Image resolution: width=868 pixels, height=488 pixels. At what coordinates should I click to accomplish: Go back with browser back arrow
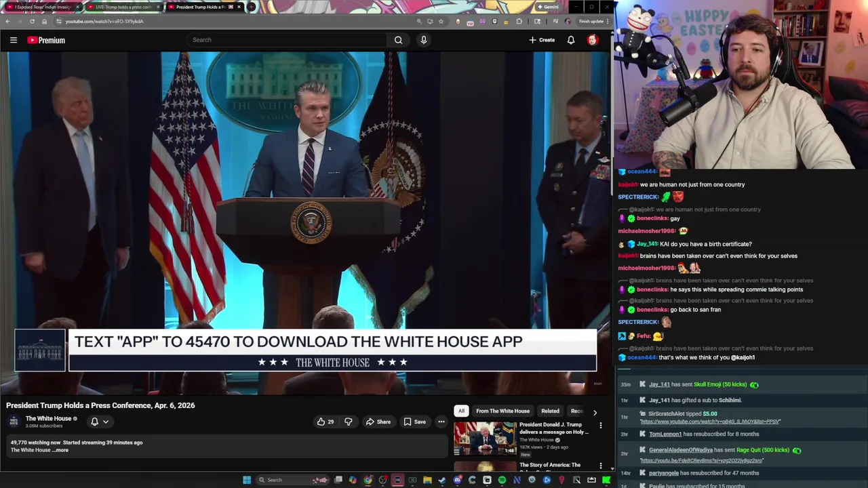pos(7,21)
